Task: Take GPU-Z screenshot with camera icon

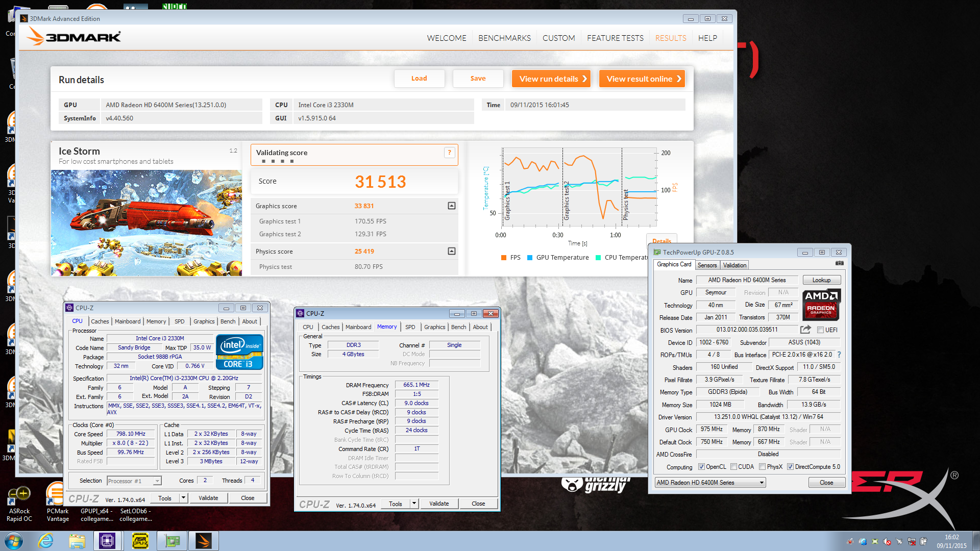Action: [x=839, y=264]
